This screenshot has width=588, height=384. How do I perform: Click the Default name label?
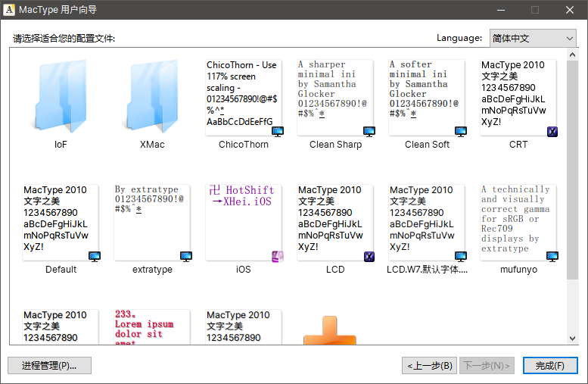(61, 270)
